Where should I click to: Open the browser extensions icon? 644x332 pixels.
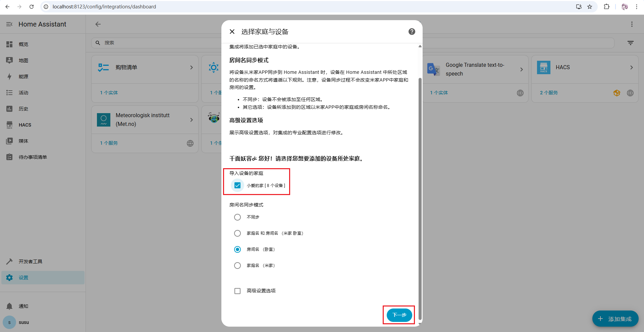coord(606,7)
